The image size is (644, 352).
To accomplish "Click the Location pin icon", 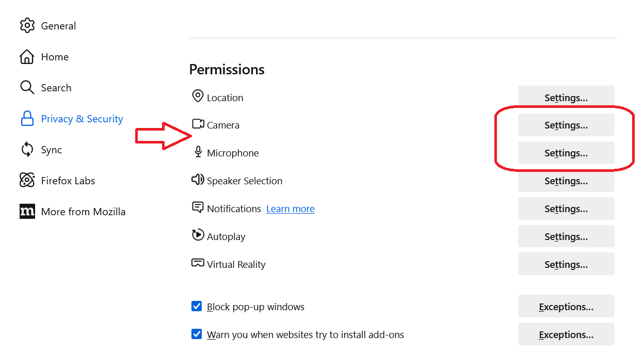I will coord(197,97).
